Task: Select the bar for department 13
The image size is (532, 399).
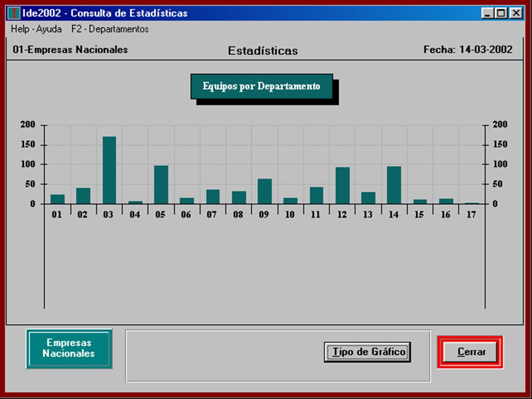Action: click(368, 198)
